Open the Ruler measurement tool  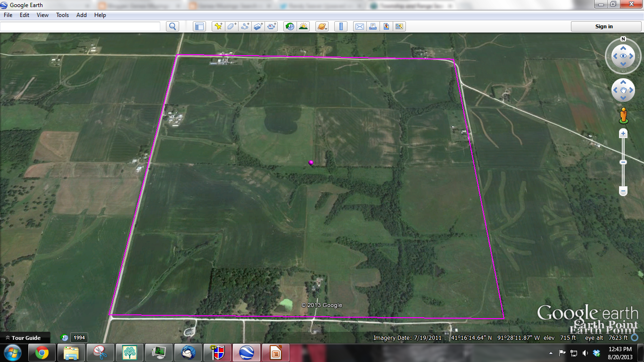click(340, 26)
